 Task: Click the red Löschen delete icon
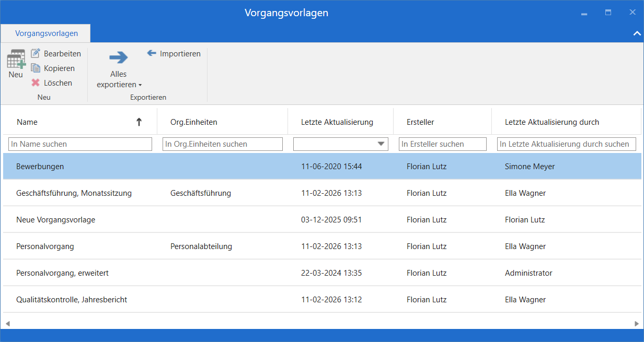pos(36,83)
